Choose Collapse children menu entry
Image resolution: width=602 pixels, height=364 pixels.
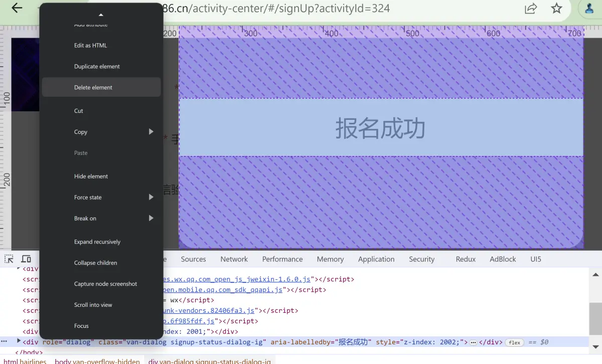click(101, 263)
